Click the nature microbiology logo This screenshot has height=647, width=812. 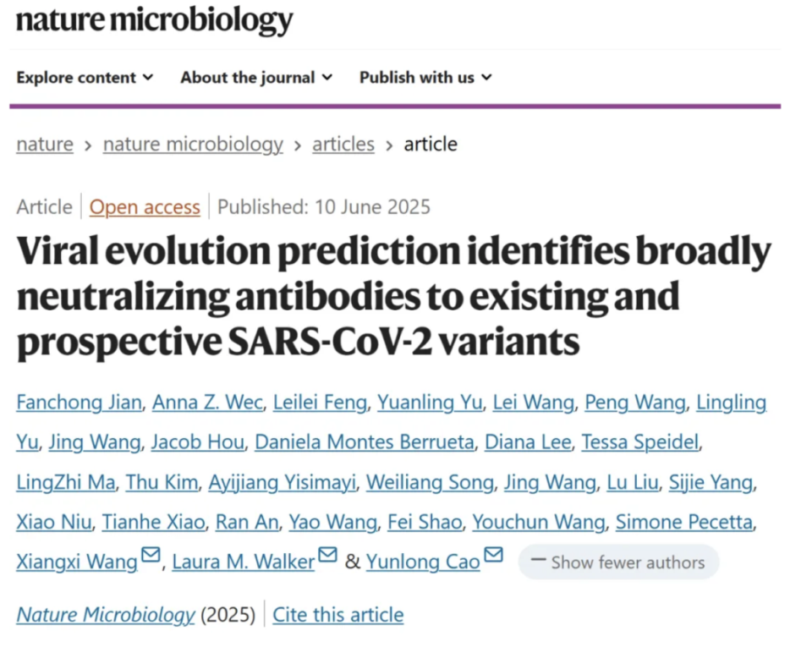[154, 20]
